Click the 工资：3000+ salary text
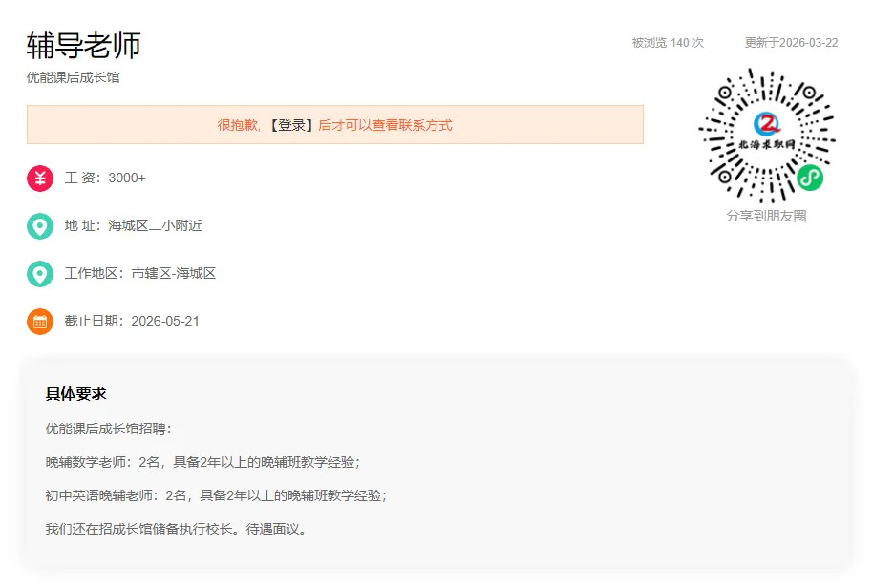The width and height of the screenshot is (873, 588). [x=105, y=178]
